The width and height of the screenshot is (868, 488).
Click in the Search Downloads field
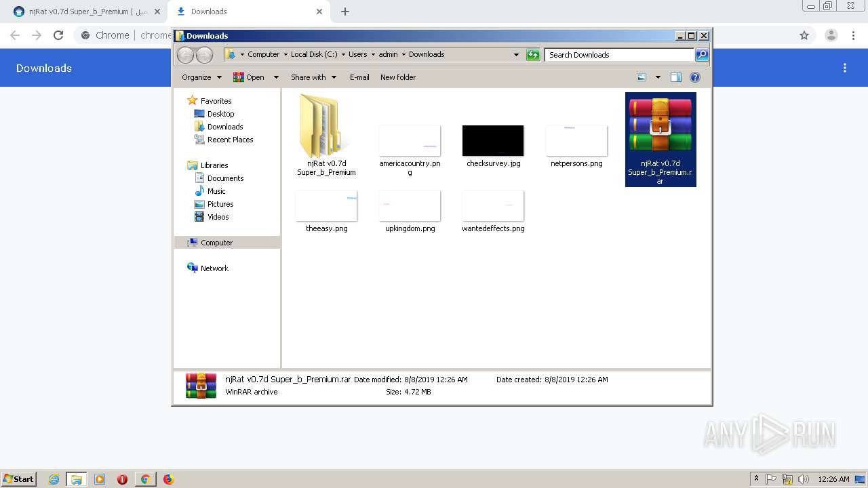[620, 55]
